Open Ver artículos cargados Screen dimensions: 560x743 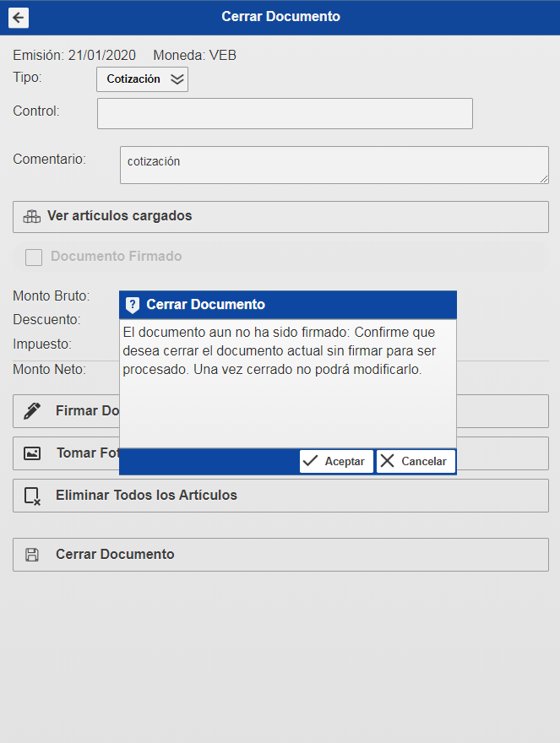(x=280, y=216)
